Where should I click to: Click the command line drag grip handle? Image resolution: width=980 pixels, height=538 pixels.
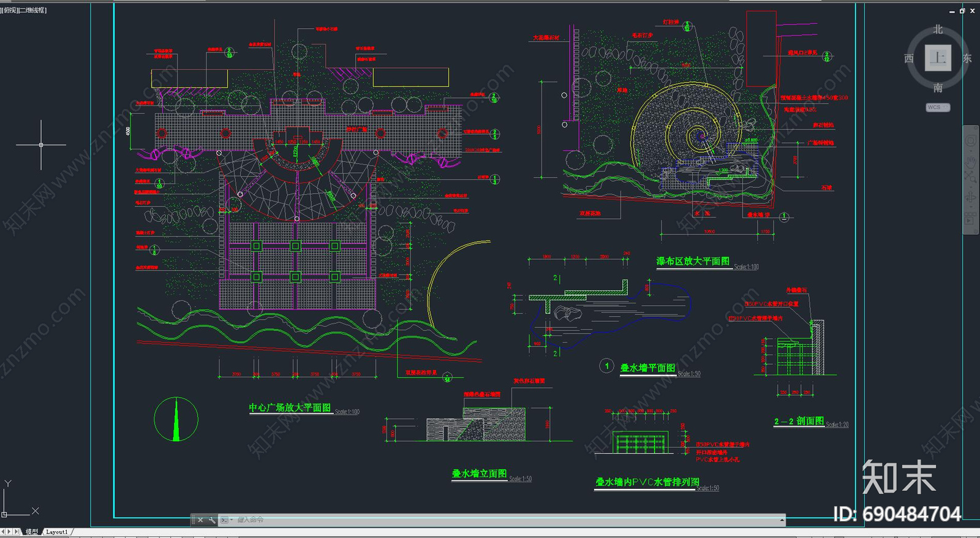tap(194, 520)
